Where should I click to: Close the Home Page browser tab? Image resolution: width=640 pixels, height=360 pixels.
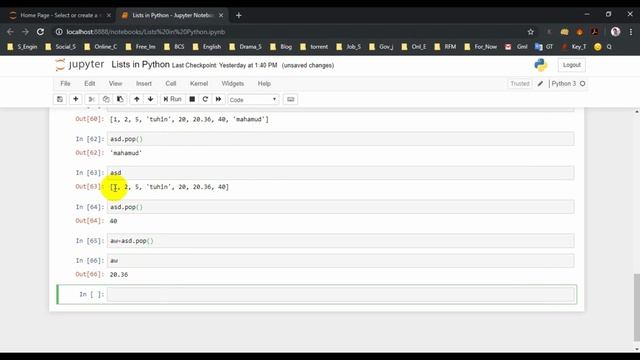[109, 15]
